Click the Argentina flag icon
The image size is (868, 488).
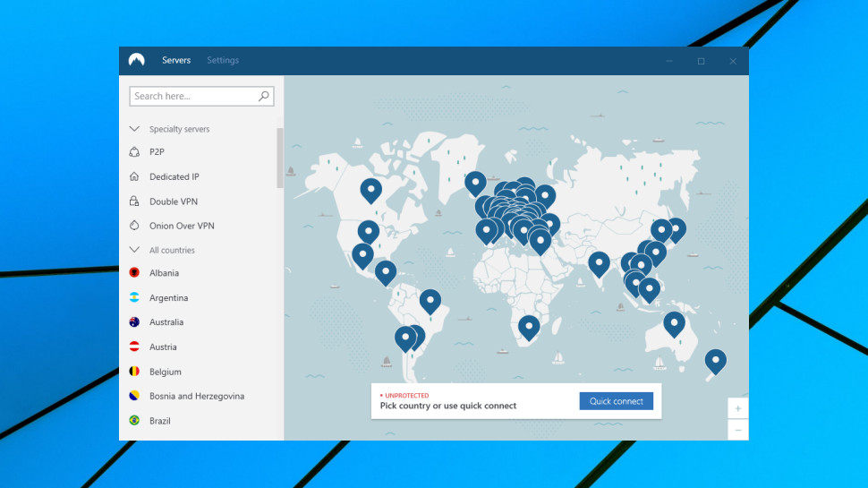click(x=134, y=297)
